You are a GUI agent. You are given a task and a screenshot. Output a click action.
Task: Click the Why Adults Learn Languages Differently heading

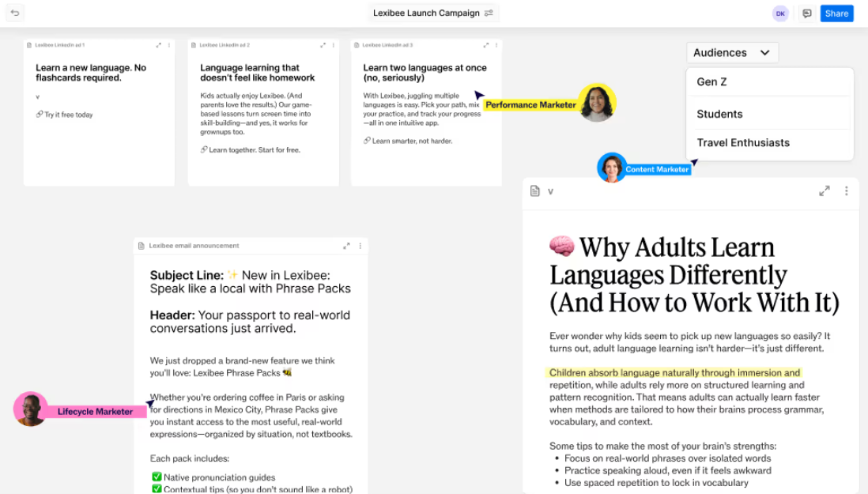coord(694,274)
